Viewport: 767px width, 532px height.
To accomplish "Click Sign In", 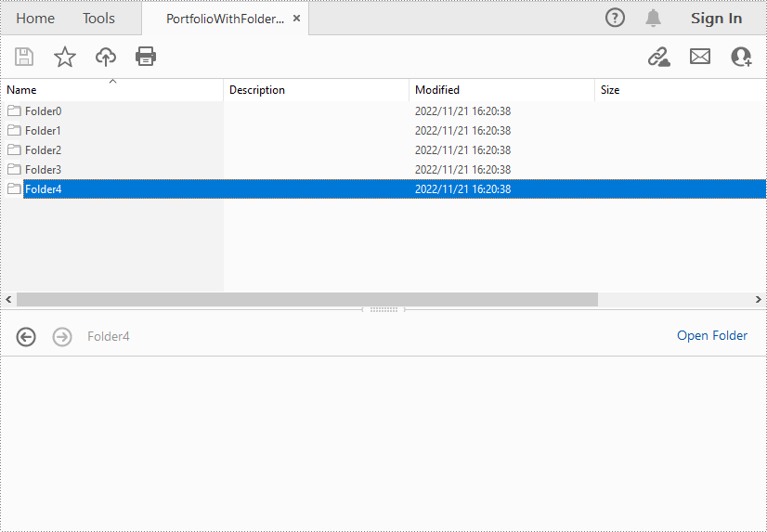I will [716, 18].
